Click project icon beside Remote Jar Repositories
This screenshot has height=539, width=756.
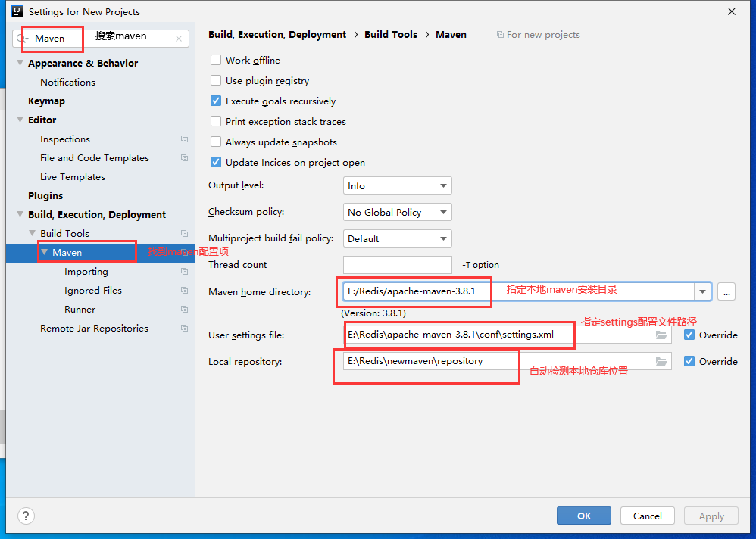(x=184, y=329)
